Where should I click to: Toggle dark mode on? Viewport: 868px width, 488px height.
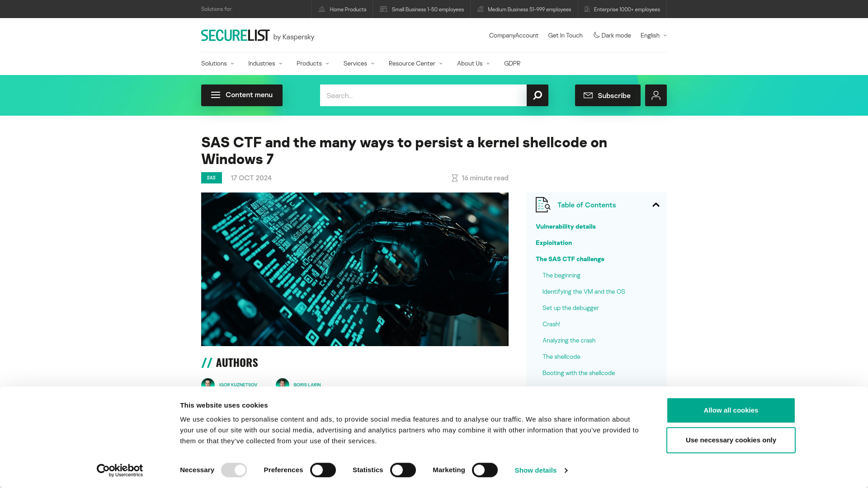tap(612, 35)
